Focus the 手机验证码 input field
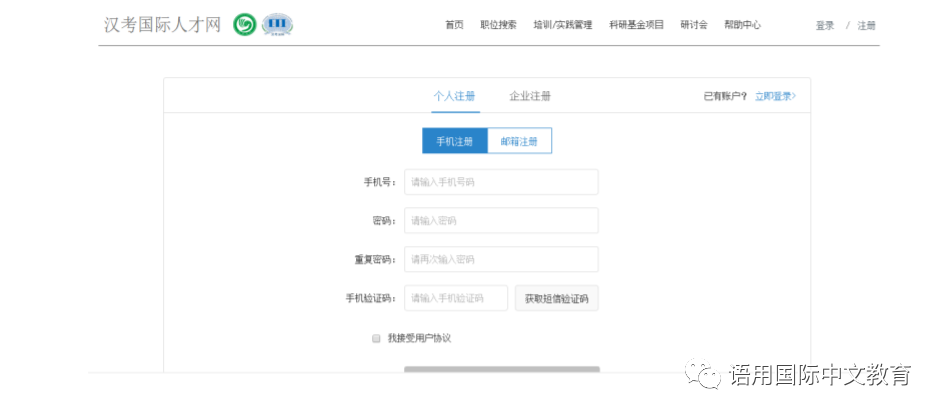Viewport: 942px width, 416px height. (x=456, y=298)
